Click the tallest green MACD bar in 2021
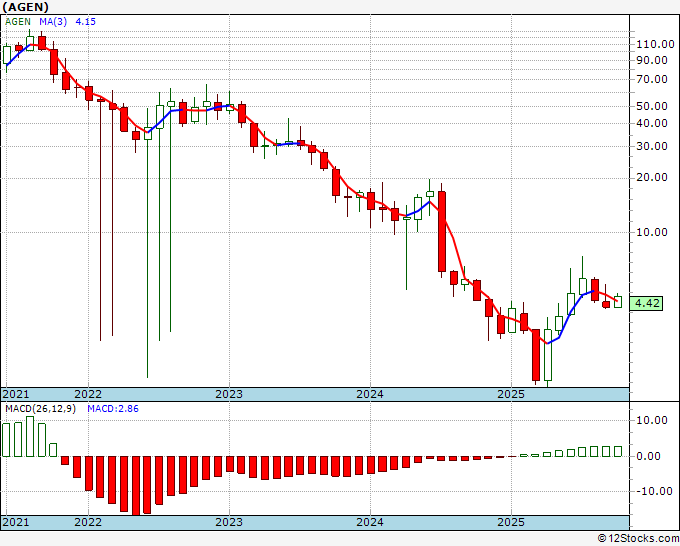The image size is (680, 546). click(x=30, y=436)
